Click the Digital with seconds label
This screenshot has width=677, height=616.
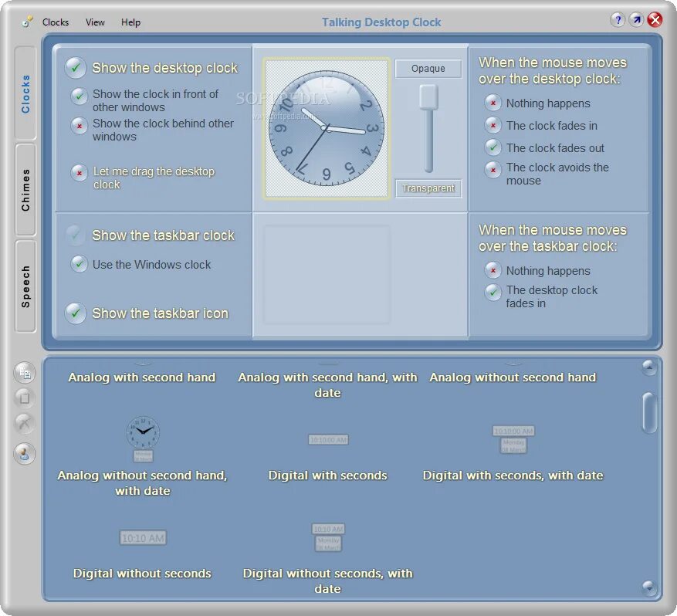328,476
